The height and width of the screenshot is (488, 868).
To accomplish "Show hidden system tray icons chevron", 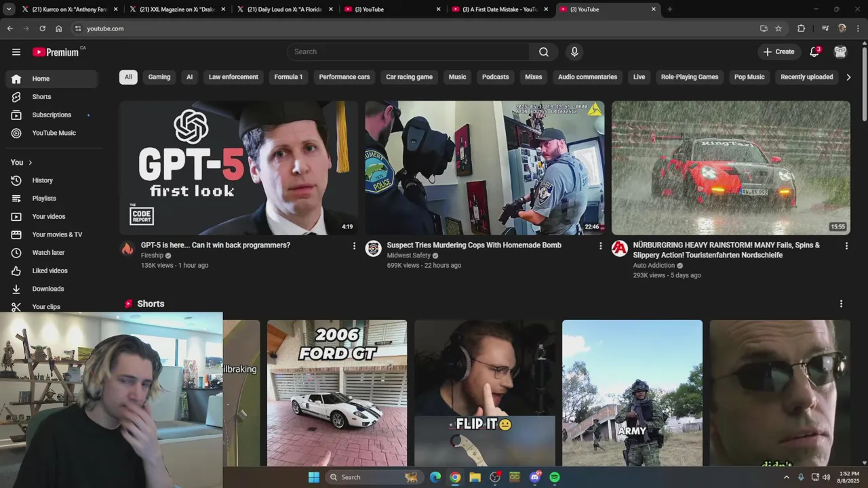I will [786, 477].
